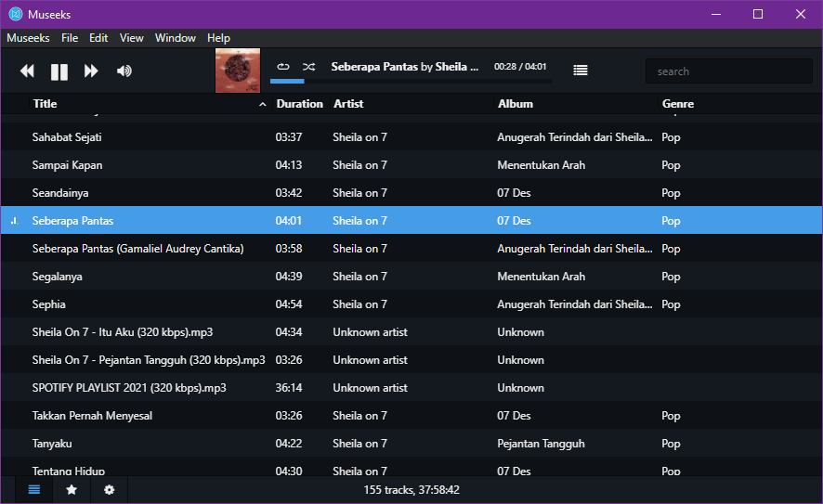Open the playback queue list icon
This screenshot has height=504, width=823.
[x=581, y=71]
